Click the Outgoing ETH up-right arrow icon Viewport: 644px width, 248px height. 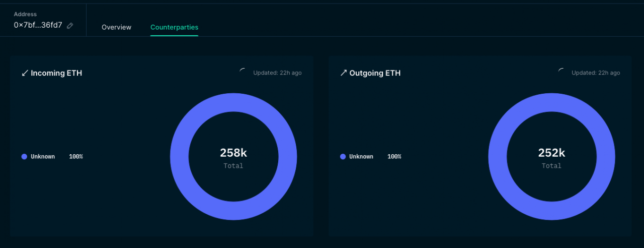coord(343,73)
